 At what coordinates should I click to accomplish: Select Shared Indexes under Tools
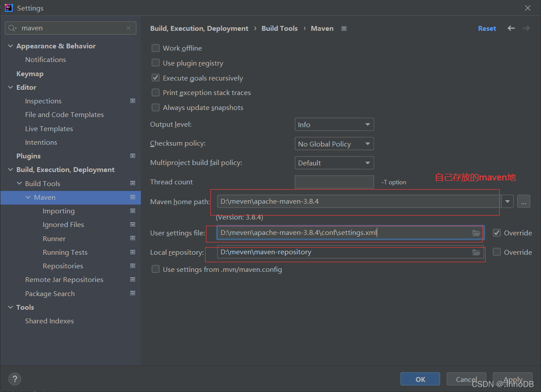[x=49, y=321]
